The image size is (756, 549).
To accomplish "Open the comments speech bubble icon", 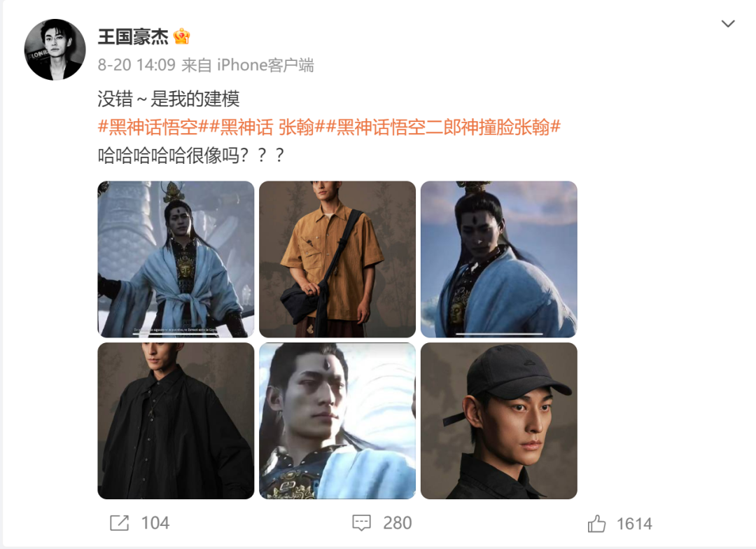I will (362, 523).
